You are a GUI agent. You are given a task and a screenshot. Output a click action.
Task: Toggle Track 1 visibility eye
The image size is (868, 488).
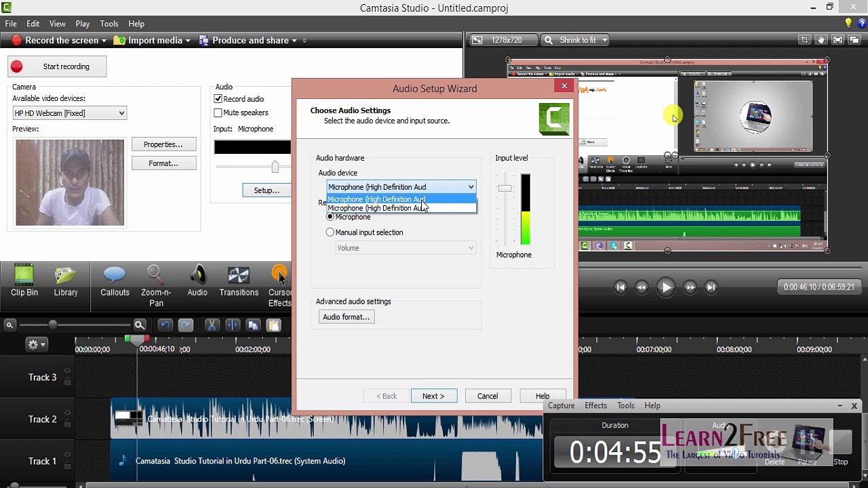67,455
